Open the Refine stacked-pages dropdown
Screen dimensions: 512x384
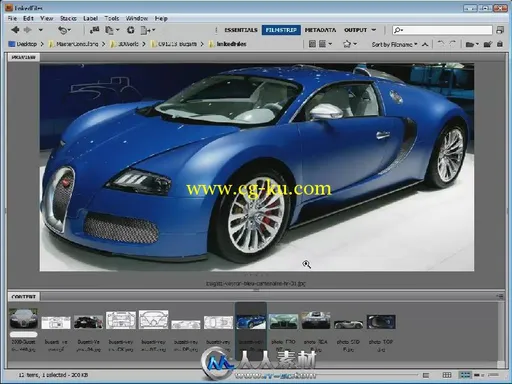(112, 30)
